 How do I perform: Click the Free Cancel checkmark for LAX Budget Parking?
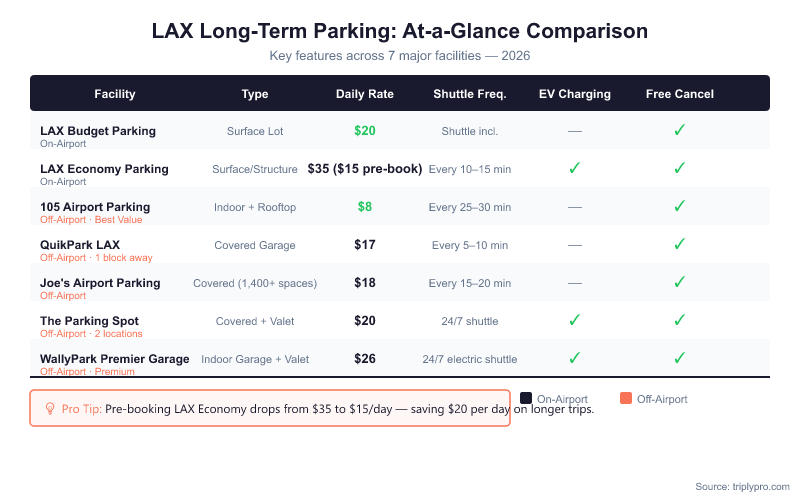(x=679, y=130)
